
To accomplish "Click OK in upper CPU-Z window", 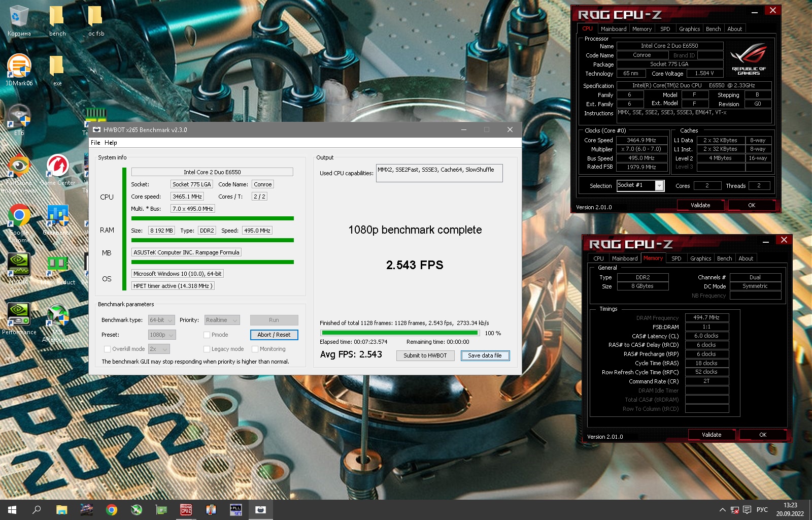I will pyautogui.click(x=752, y=205).
